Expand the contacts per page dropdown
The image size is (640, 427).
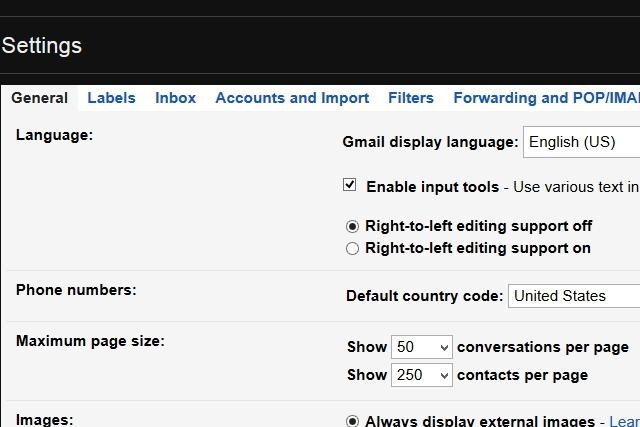(x=422, y=375)
